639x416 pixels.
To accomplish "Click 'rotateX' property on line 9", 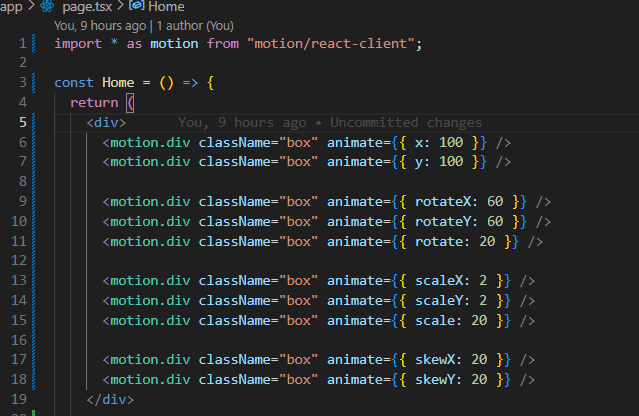I will (443, 201).
